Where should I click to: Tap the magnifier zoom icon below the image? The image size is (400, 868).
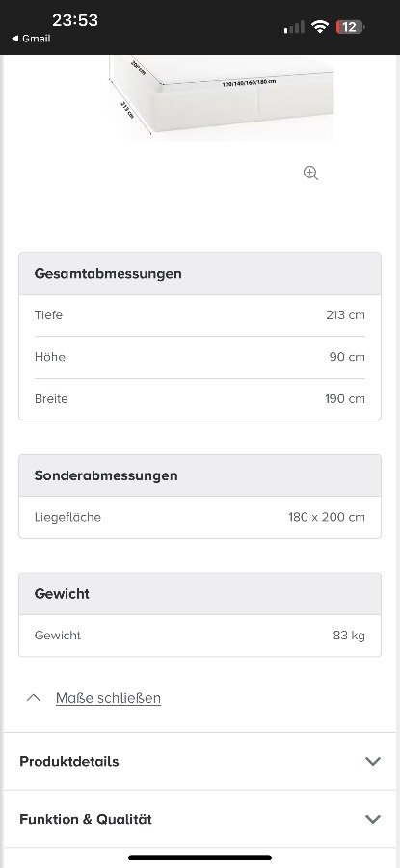pyautogui.click(x=311, y=174)
